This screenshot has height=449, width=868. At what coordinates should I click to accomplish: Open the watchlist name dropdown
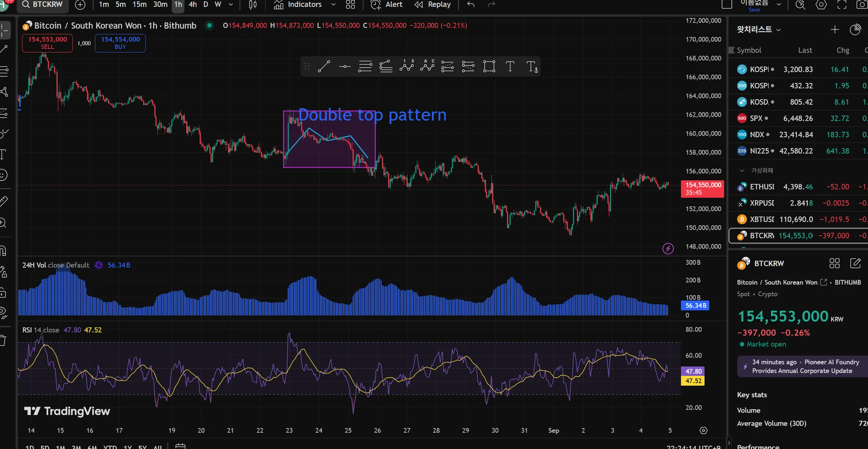(759, 30)
